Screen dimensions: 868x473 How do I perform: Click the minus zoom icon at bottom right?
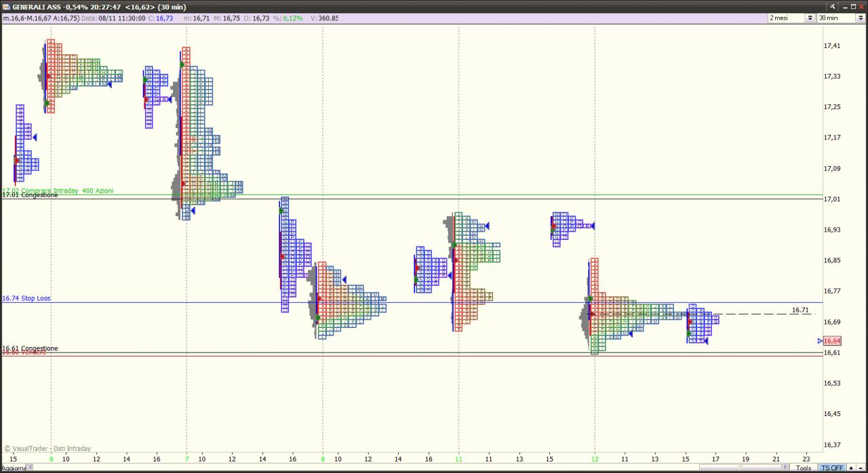(x=861, y=468)
